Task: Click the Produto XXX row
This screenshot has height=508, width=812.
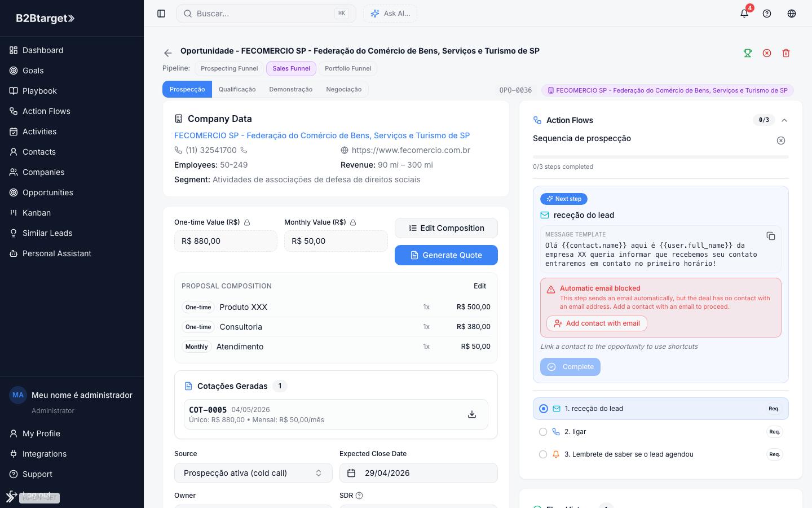Action: [336, 307]
